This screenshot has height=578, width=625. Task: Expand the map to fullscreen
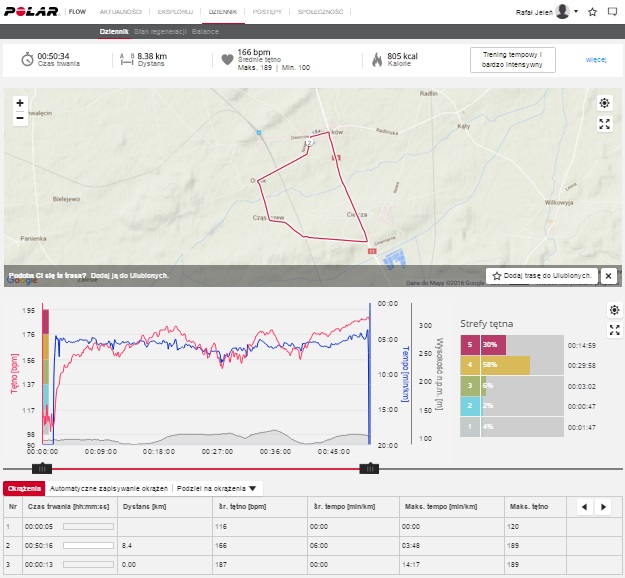(604, 124)
